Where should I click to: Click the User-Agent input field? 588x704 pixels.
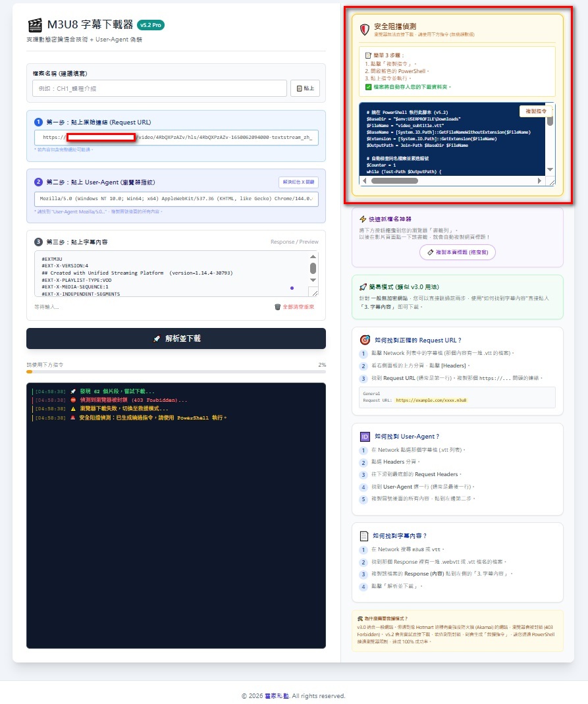click(x=176, y=200)
